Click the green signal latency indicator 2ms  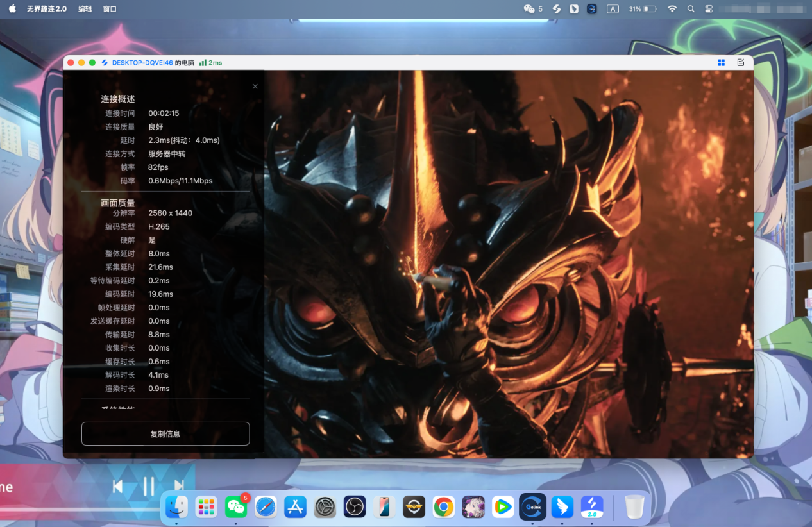click(210, 63)
